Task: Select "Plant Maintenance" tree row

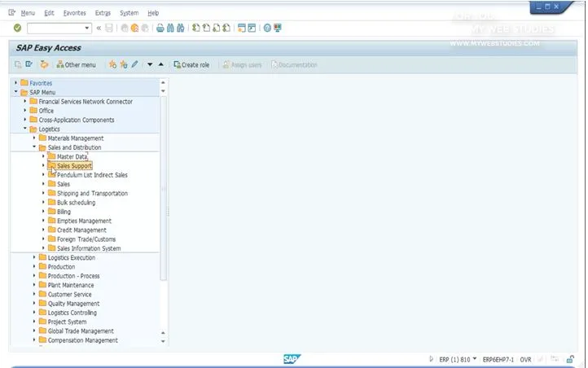Action: (71, 285)
